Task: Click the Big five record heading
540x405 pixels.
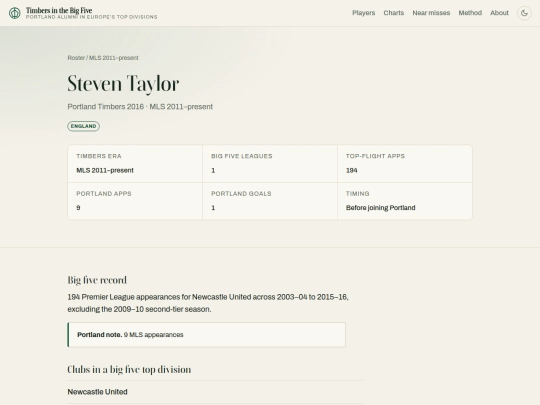Action: click(97, 280)
